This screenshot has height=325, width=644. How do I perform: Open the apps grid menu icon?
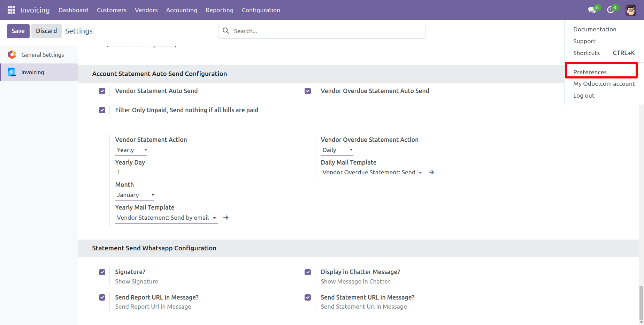point(11,10)
